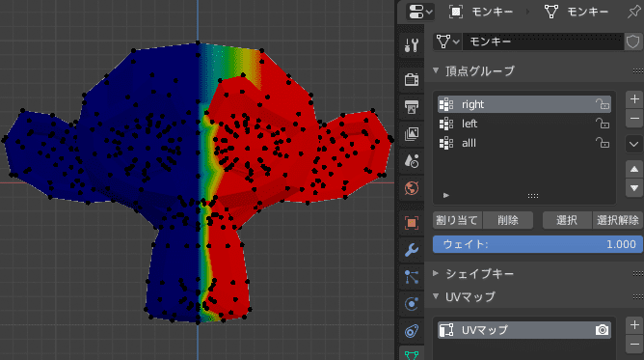Click the 割り当て assign button
This screenshot has width=644, height=360.
click(457, 220)
